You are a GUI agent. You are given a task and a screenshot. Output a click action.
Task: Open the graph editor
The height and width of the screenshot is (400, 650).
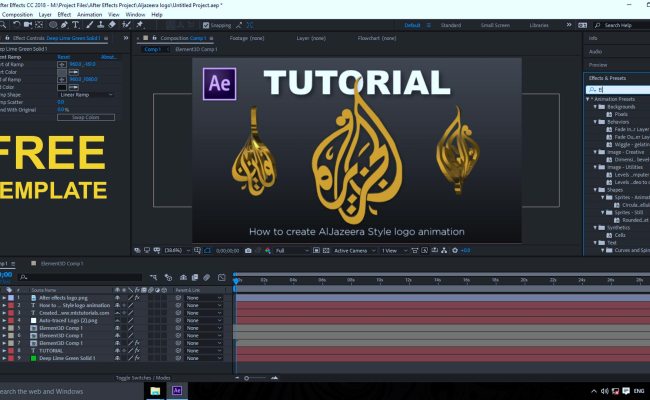coord(221,277)
